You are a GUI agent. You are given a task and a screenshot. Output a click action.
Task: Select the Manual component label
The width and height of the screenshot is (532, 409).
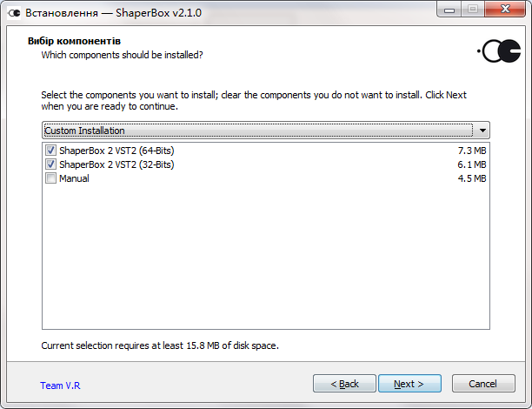pyautogui.click(x=74, y=178)
